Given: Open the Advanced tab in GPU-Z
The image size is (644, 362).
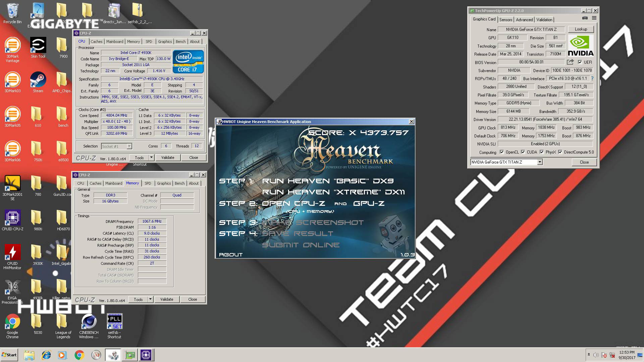Looking at the screenshot, I should pos(524,20).
